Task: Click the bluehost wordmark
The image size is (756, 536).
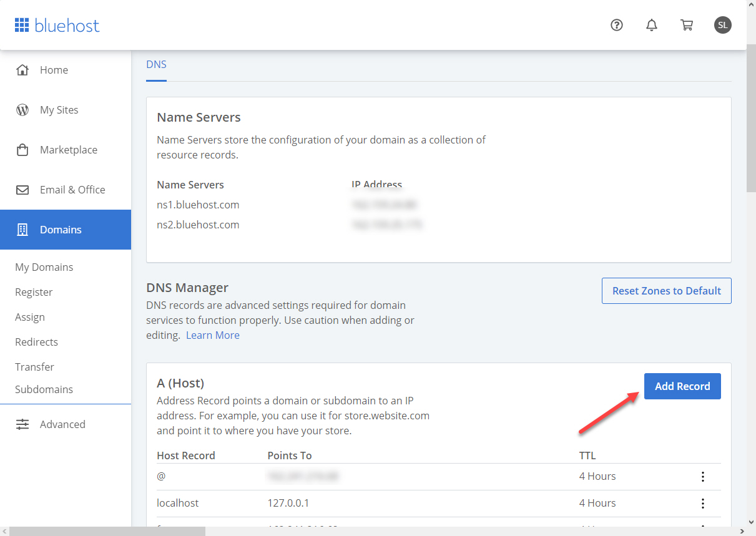Action: click(67, 26)
